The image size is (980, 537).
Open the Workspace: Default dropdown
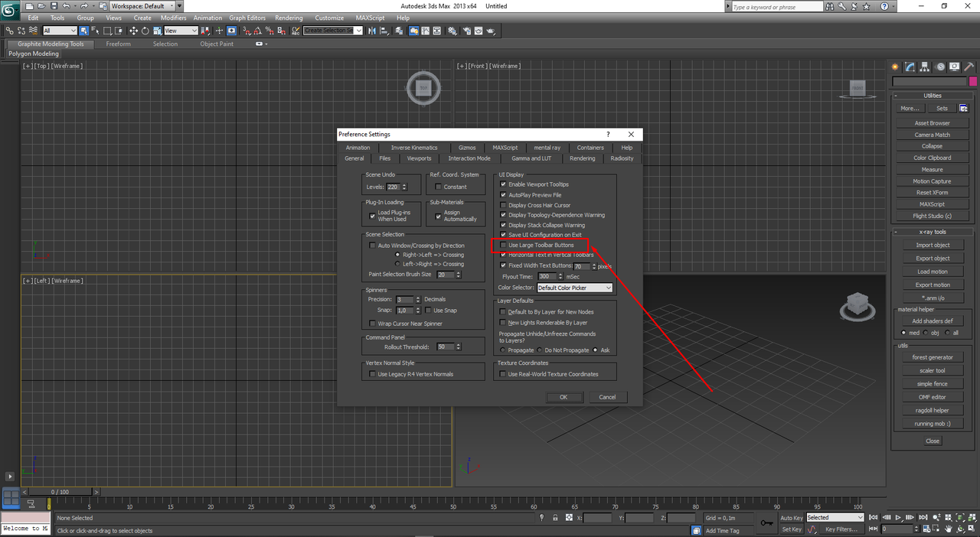click(142, 6)
